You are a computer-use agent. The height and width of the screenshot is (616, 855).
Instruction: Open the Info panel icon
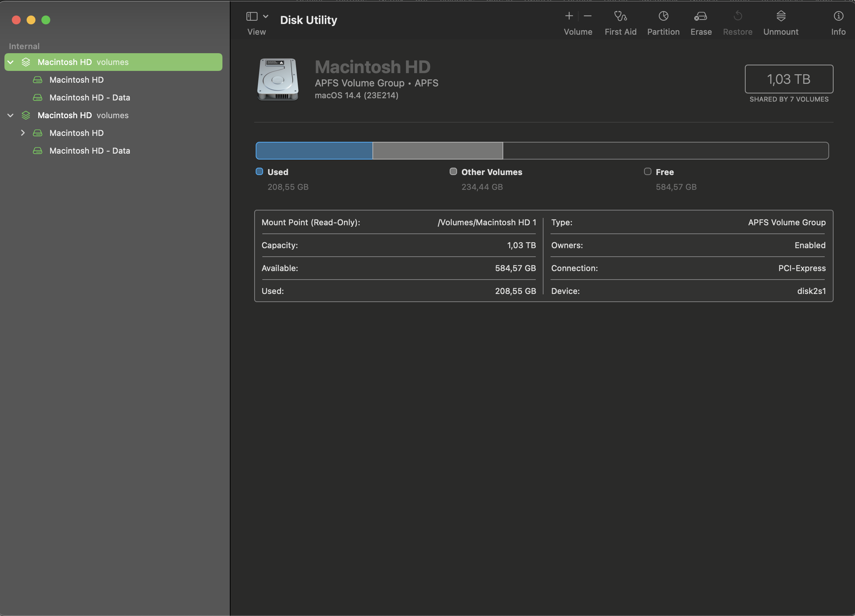(838, 16)
